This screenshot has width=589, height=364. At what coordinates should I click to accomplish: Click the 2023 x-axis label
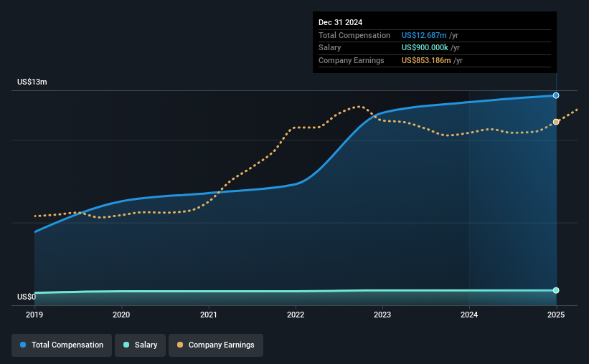coord(382,315)
